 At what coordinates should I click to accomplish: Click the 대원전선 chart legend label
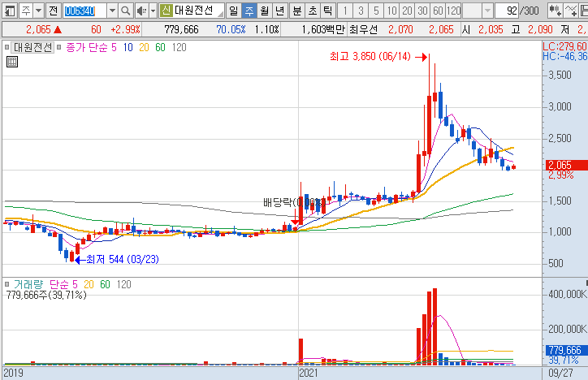[32, 47]
